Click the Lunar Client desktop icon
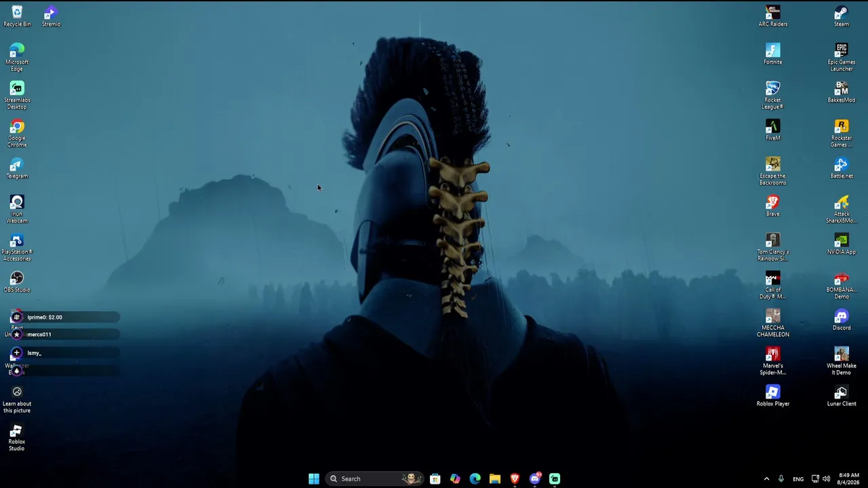868x488 pixels. point(842,396)
